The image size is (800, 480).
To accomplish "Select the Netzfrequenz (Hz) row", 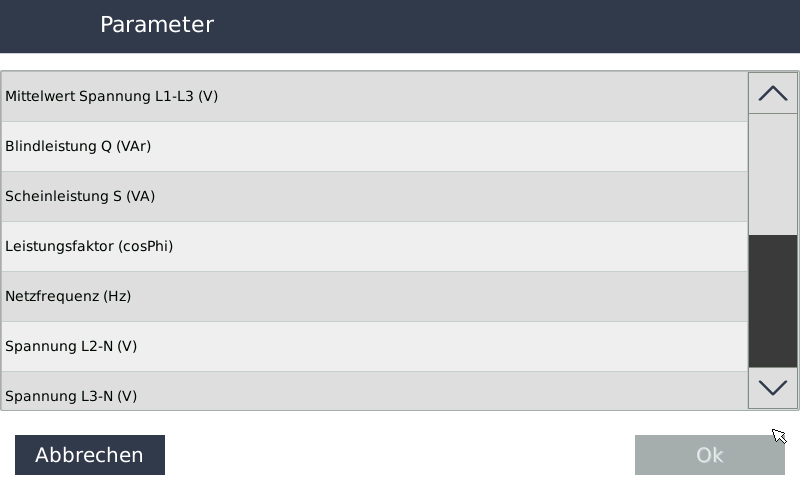I will click(374, 297).
